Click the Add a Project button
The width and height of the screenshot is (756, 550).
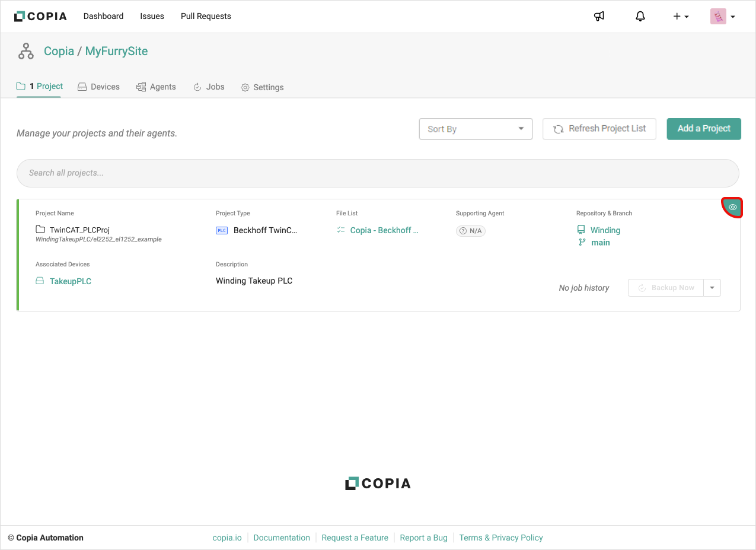pos(703,129)
